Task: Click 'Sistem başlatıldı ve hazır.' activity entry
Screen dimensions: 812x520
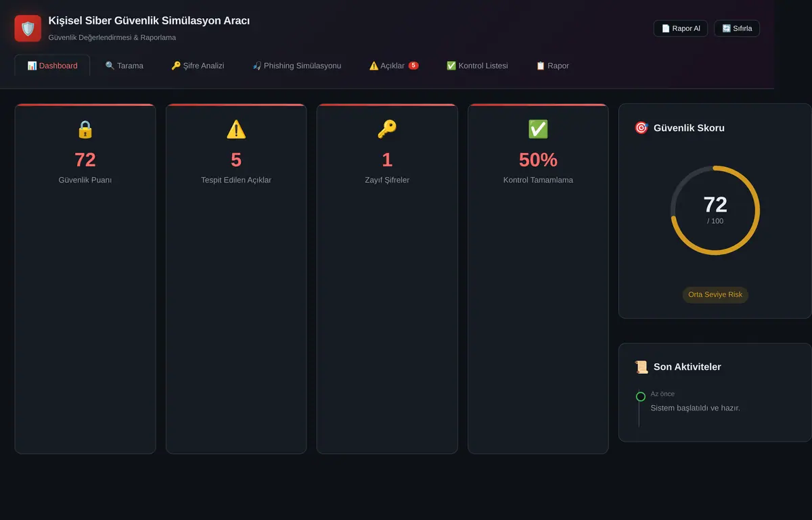Action: pos(696,408)
